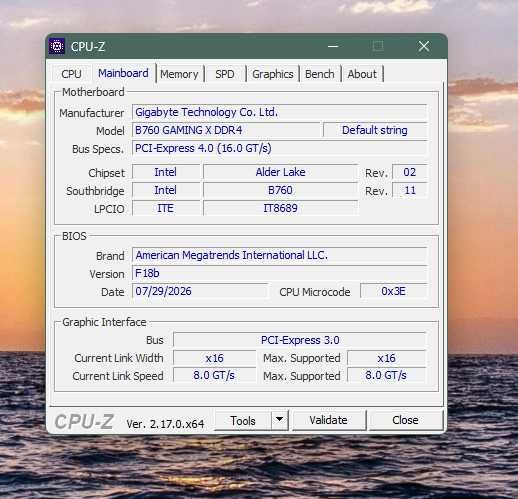Minimize the CPU-Z window
The height and width of the screenshot is (499, 518).
(333, 46)
